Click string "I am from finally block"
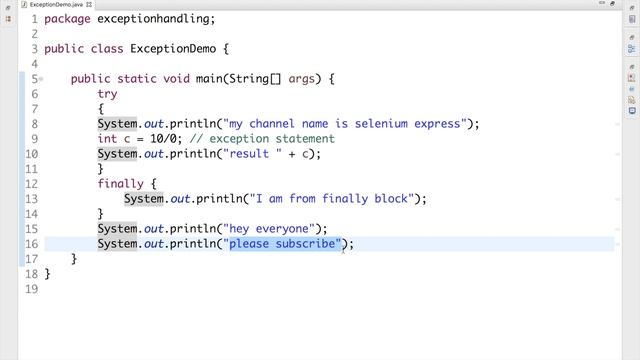Viewport: 640px width, 360px height. tap(331, 199)
